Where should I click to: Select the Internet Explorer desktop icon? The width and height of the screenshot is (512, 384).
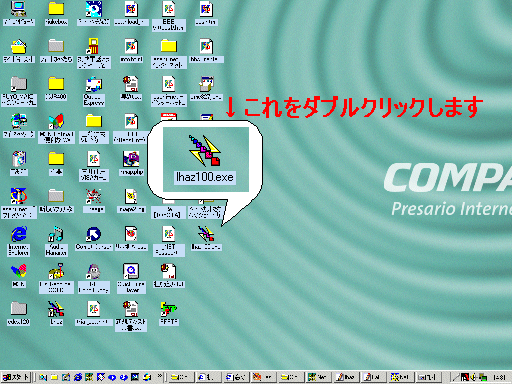click(x=19, y=234)
